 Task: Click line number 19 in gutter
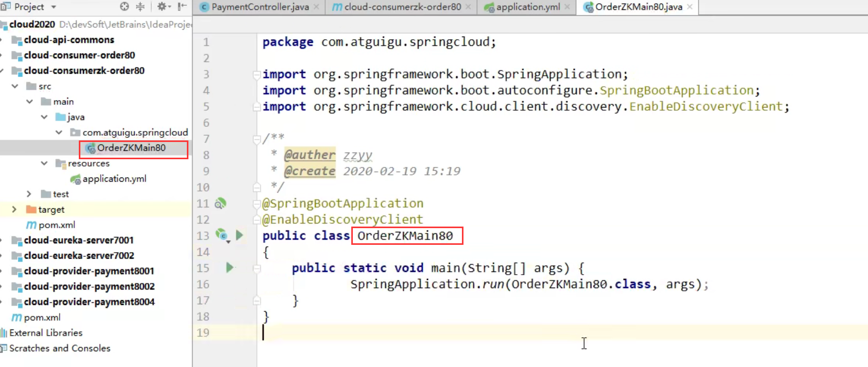pyautogui.click(x=203, y=333)
